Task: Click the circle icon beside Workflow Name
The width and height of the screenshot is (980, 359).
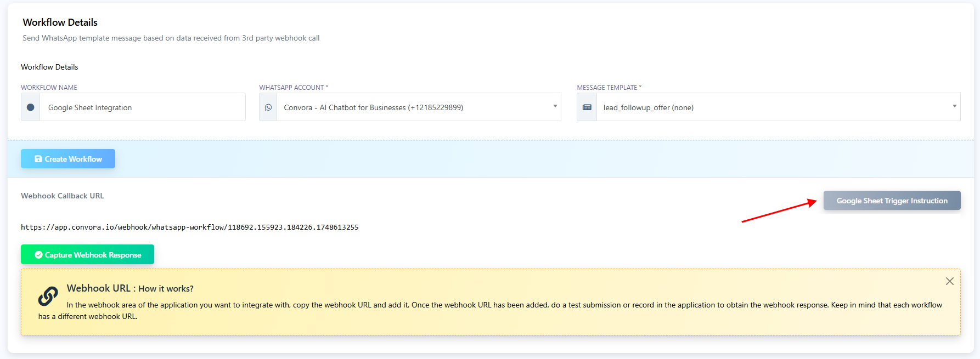Action: pos(31,107)
